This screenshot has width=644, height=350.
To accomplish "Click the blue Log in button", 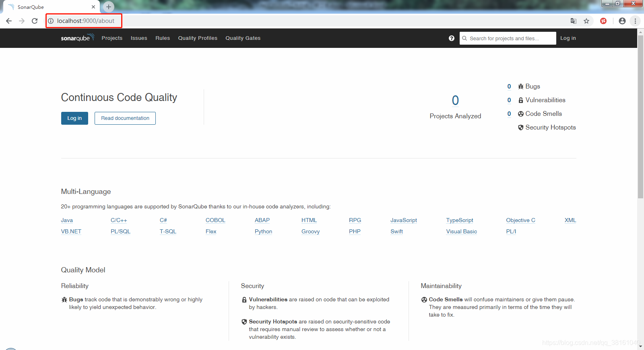I will (74, 118).
